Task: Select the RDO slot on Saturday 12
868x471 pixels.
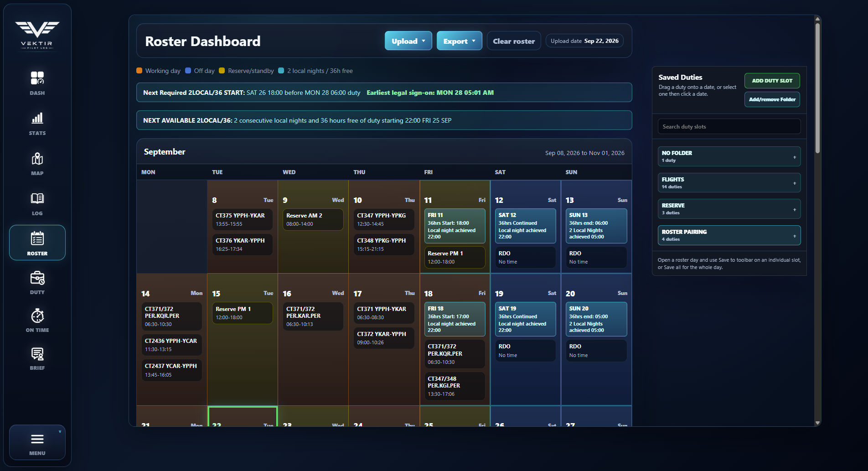Action: click(525, 257)
